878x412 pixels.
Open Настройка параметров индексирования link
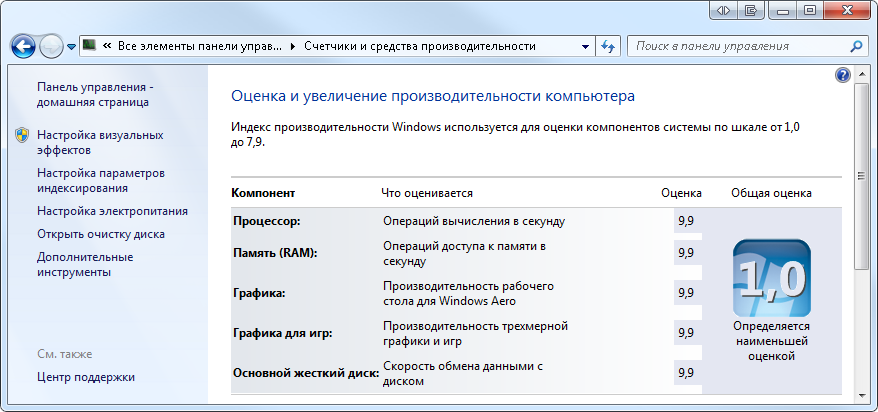tap(101, 181)
